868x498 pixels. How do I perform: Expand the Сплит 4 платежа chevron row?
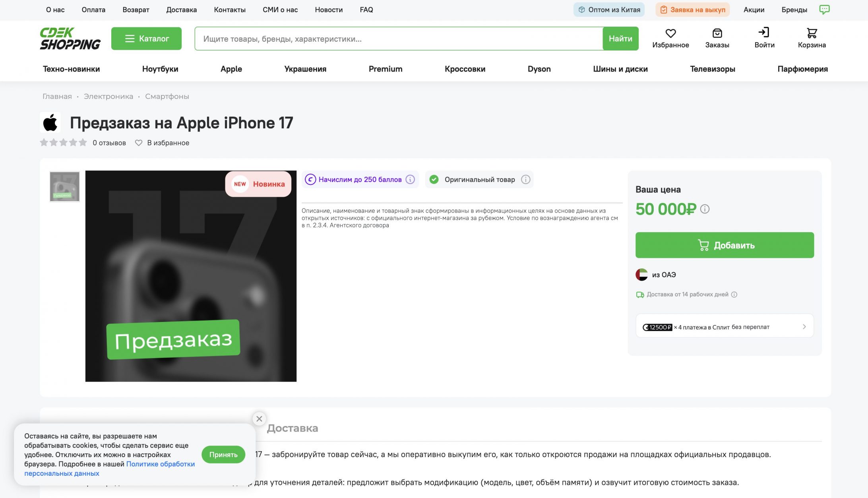725,327
